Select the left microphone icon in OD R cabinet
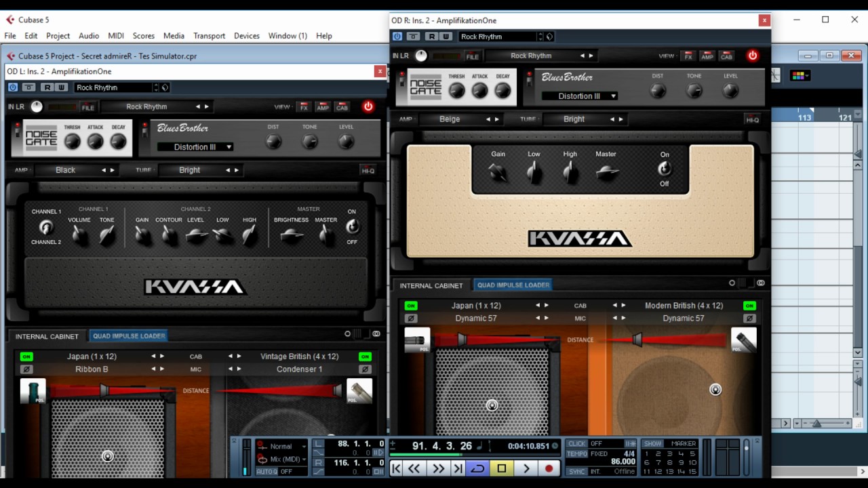This screenshot has width=868, height=488. click(417, 340)
